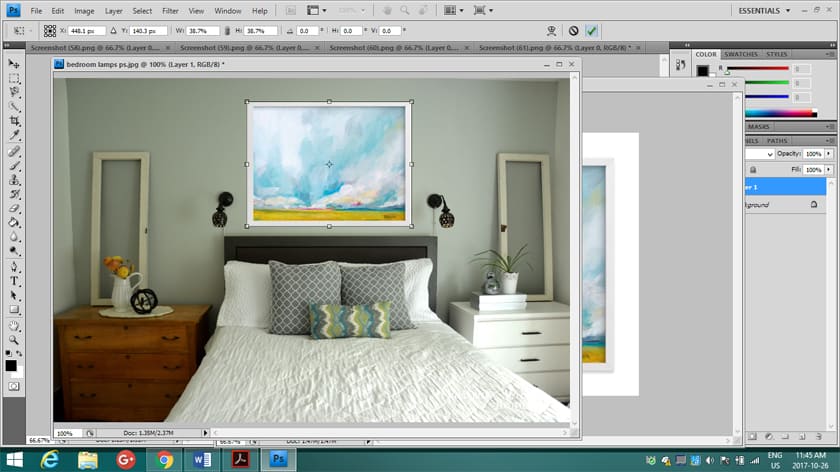The image size is (840, 472).
Task: Toggle maintain aspect ratio link
Action: click(x=227, y=31)
